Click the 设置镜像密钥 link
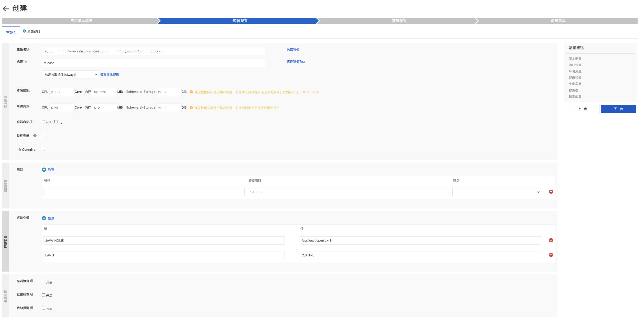 [109, 75]
